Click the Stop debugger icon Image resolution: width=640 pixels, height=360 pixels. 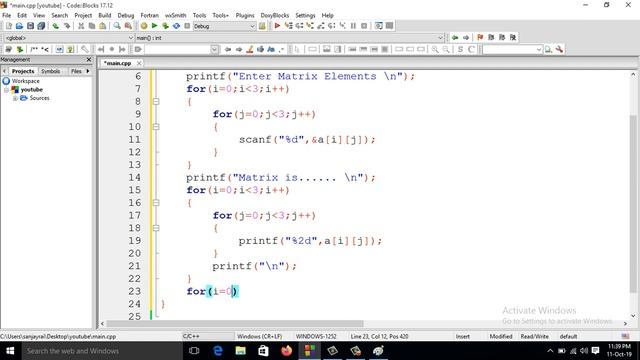pos(364,26)
